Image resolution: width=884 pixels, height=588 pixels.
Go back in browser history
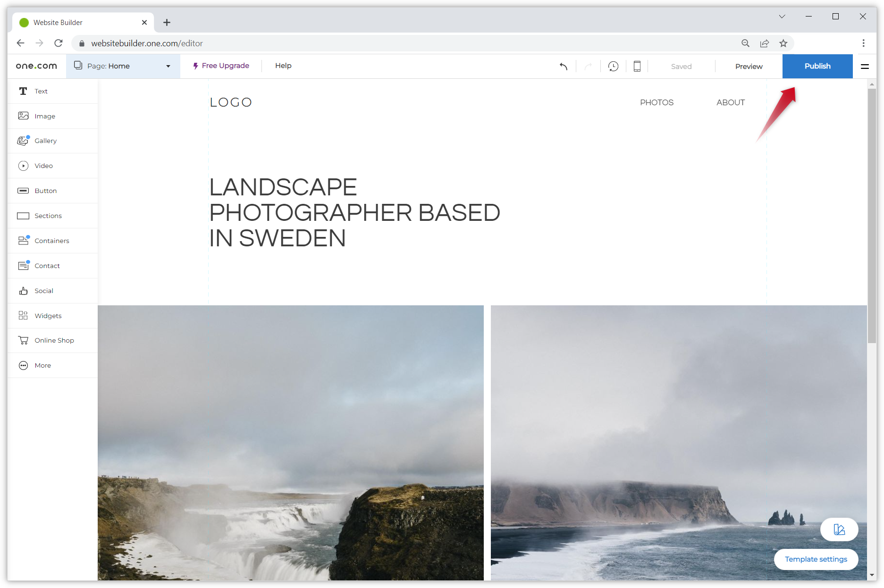[x=20, y=43]
